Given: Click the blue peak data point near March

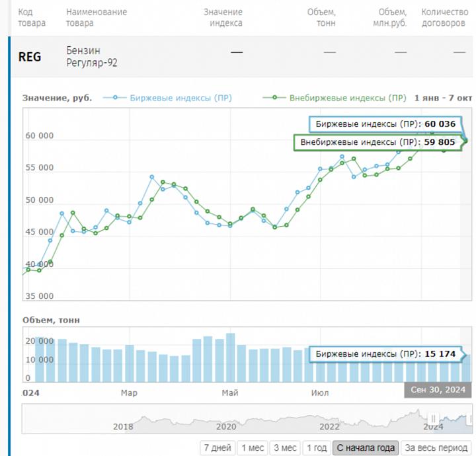Looking at the screenshot, I should click(152, 177).
